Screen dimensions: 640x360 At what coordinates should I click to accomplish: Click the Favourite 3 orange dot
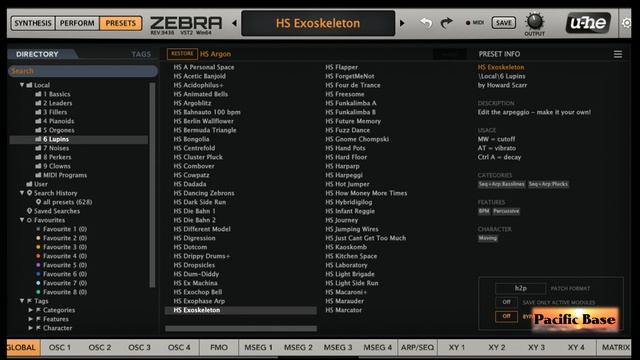pyautogui.click(x=38, y=247)
